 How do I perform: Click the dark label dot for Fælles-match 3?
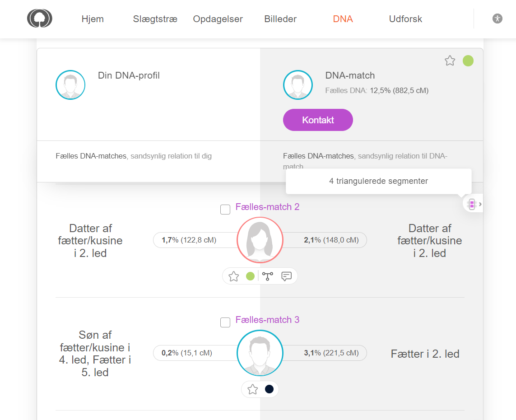pyautogui.click(x=269, y=389)
